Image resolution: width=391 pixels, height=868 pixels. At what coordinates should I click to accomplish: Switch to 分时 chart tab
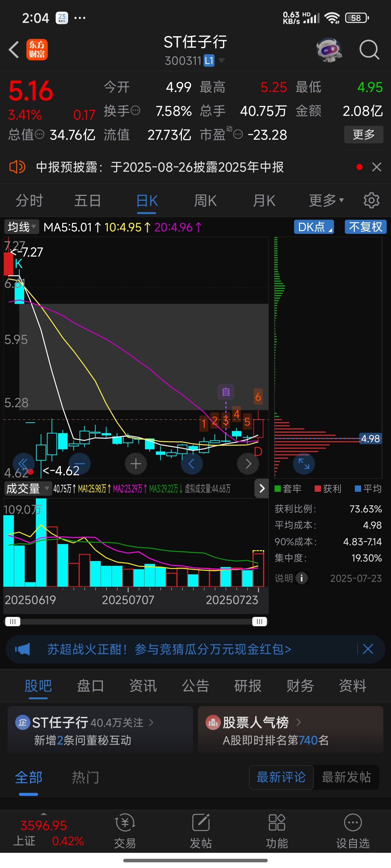click(x=29, y=200)
